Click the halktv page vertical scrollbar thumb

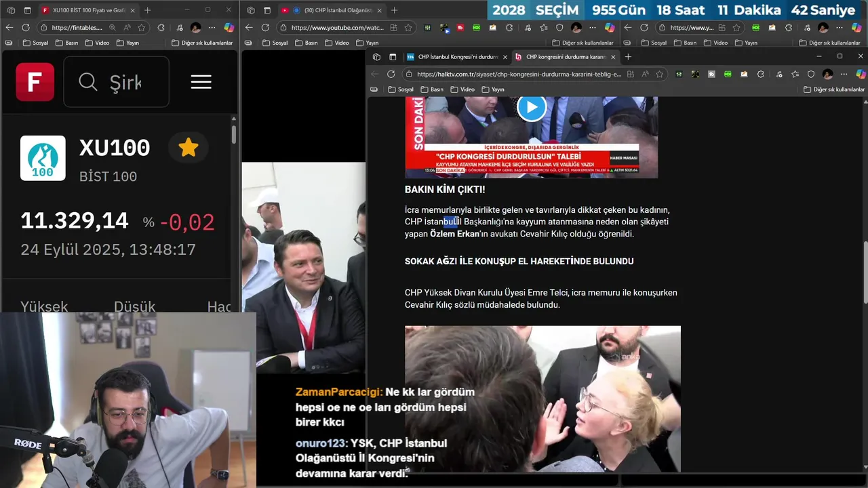pyautogui.click(x=865, y=272)
